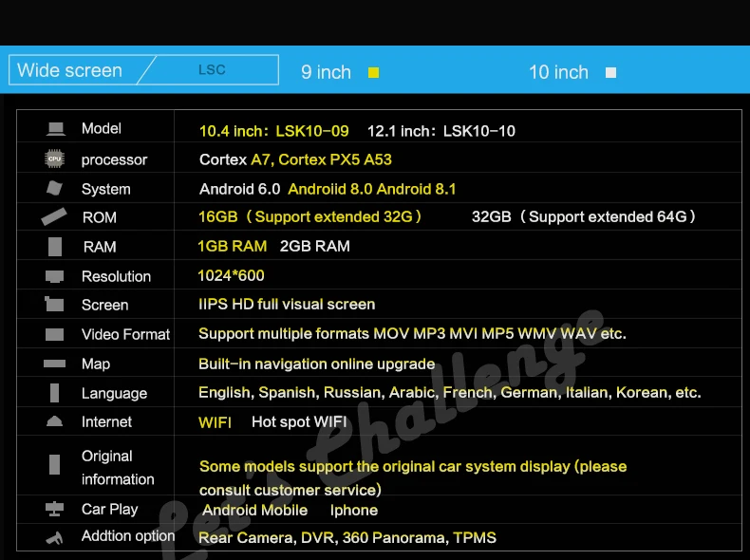Click Built-in navigation online upgrade text
750x560 pixels.
(x=317, y=364)
